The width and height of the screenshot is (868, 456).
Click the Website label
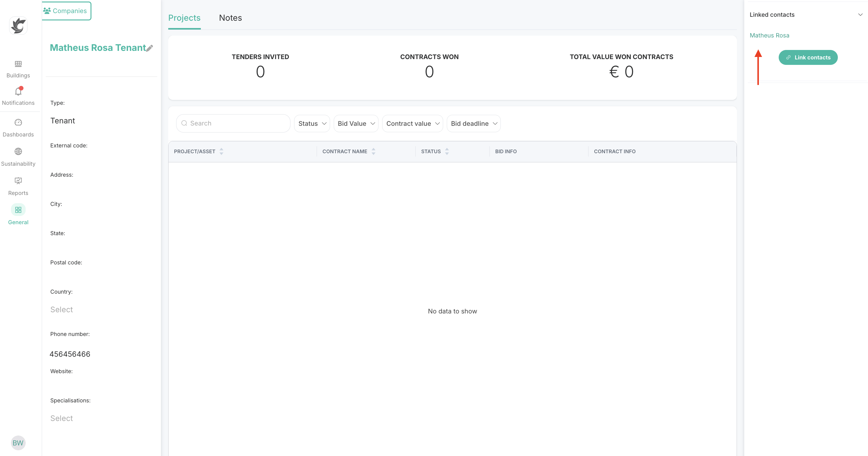61,371
